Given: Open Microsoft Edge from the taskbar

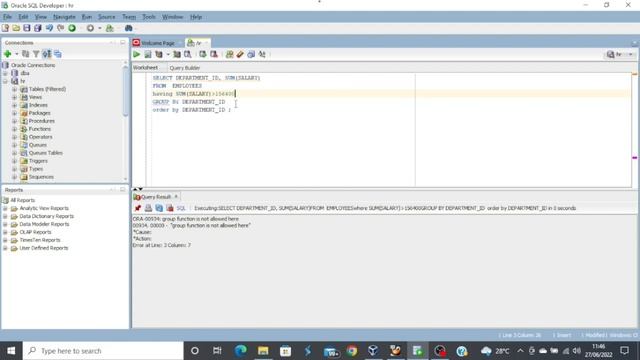Looking at the screenshot, I should [x=241, y=351].
